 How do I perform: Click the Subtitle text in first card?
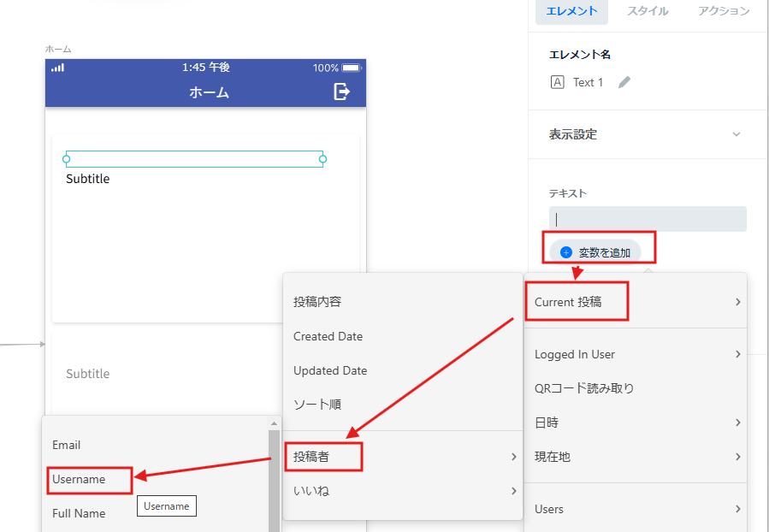pyautogui.click(x=88, y=179)
